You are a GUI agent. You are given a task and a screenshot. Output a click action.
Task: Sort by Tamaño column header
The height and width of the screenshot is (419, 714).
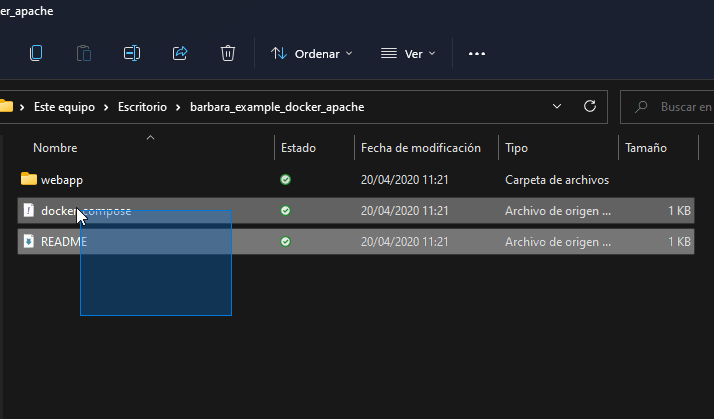click(646, 148)
